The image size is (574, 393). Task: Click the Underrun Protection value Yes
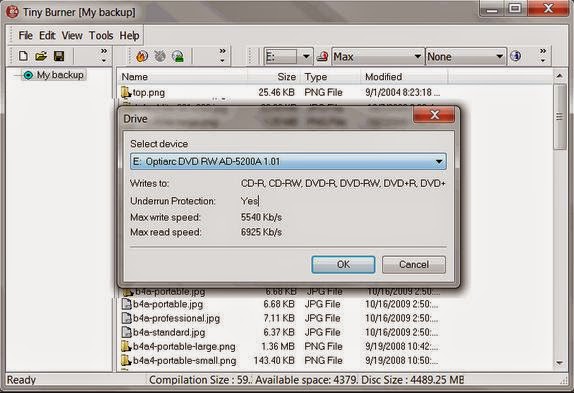click(x=250, y=201)
